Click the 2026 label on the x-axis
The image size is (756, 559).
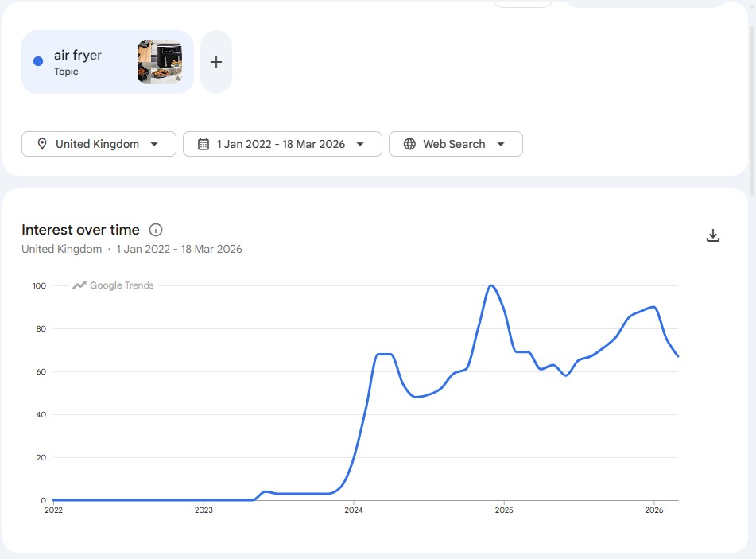pos(653,510)
